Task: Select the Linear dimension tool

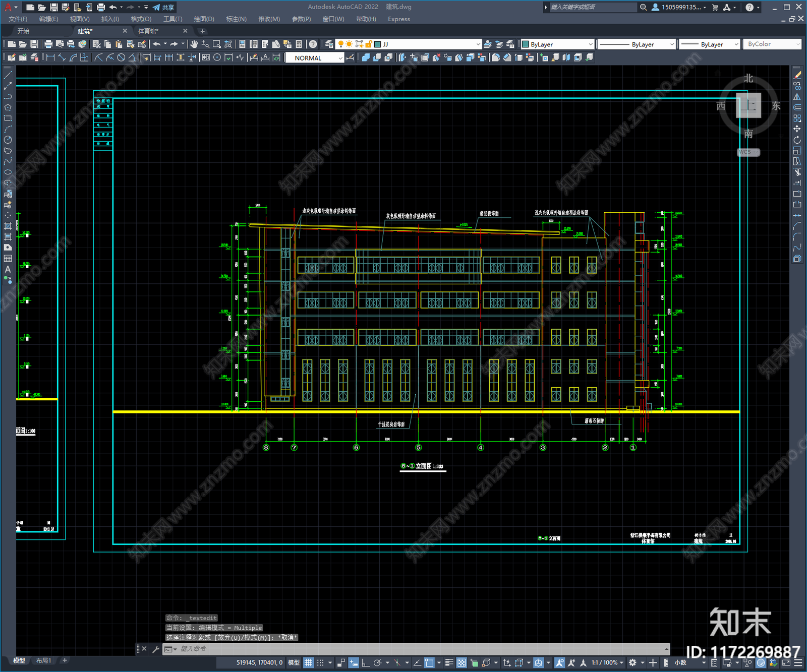Action: pyautogui.click(x=50, y=57)
